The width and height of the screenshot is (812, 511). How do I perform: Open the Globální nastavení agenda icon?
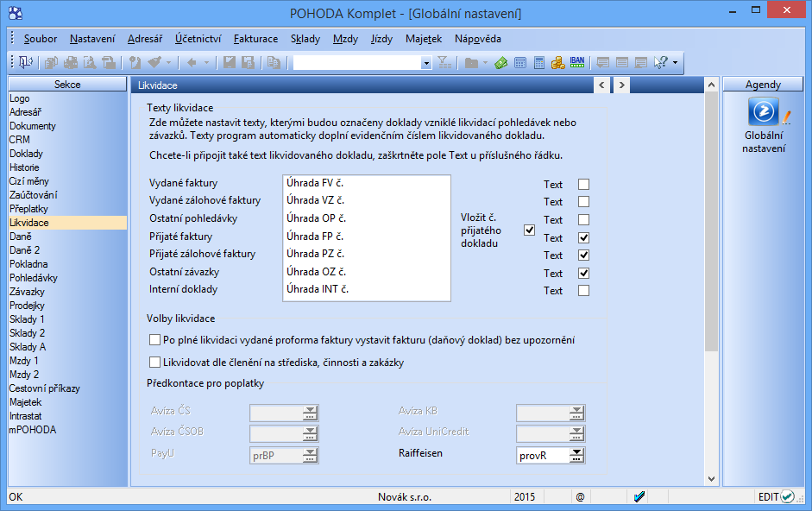[x=764, y=111]
